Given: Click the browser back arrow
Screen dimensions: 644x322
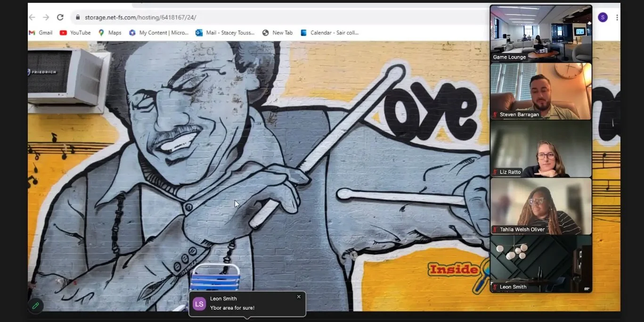Looking at the screenshot, I should (x=32, y=17).
